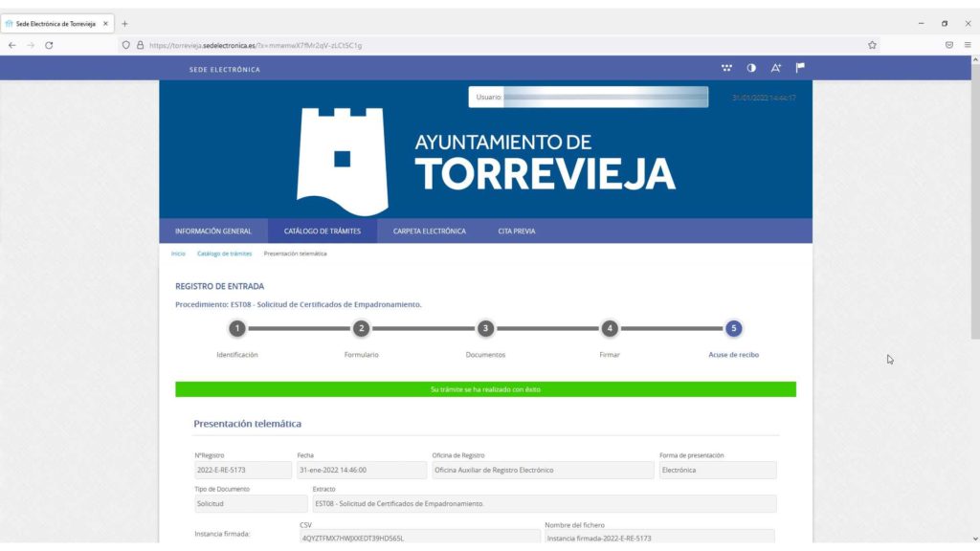Click the language flag icon
This screenshot has height=551, width=980.
[x=800, y=68]
